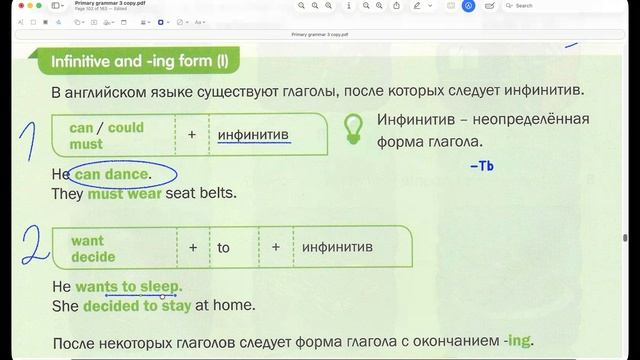Open the Shape Style line thickness dropdown
640x360 pixels.
pyautogui.click(x=145, y=22)
